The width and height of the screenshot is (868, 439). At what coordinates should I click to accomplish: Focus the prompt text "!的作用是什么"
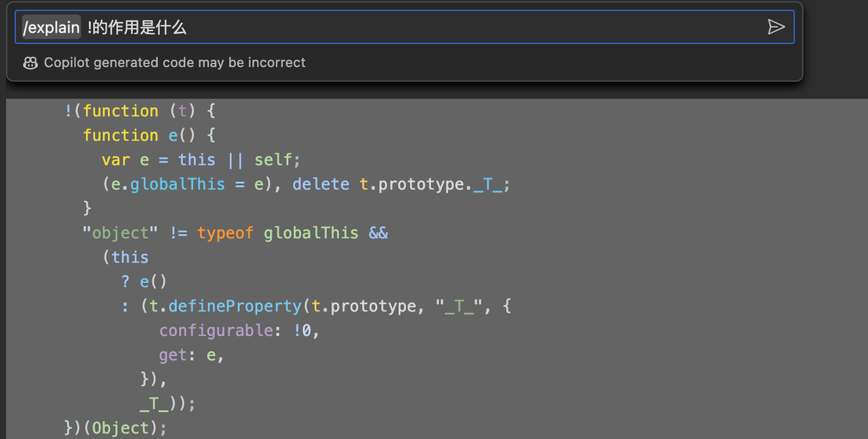[x=137, y=27]
